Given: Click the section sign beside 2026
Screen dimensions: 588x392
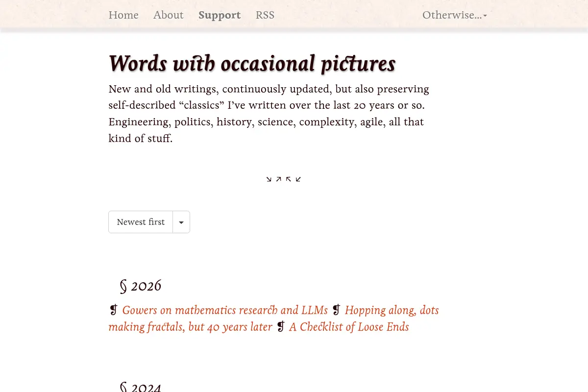Looking at the screenshot, I should [123, 286].
